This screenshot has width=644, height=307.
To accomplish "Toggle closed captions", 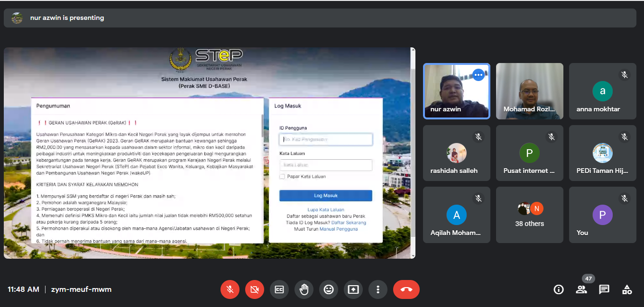I will point(279,289).
